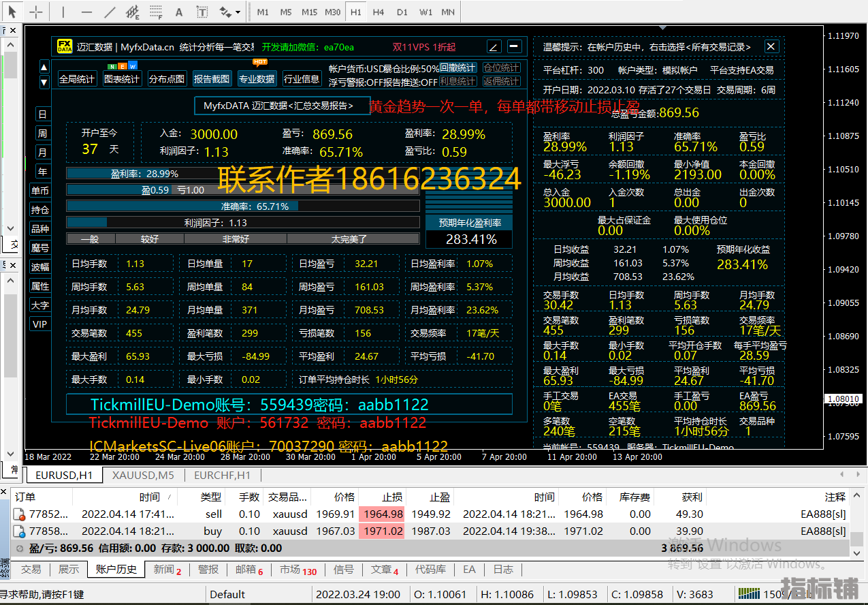The image size is (868, 605).
Task: Select 日 daily period filter
Action: point(43,114)
